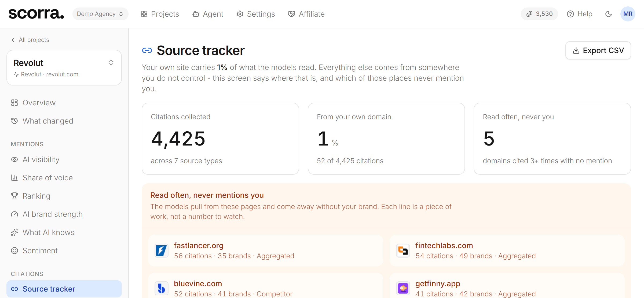The height and width of the screenshot is (298, 644).
Task: Click the What AI knows sparkle icon
Action: (x=14, y=232)
